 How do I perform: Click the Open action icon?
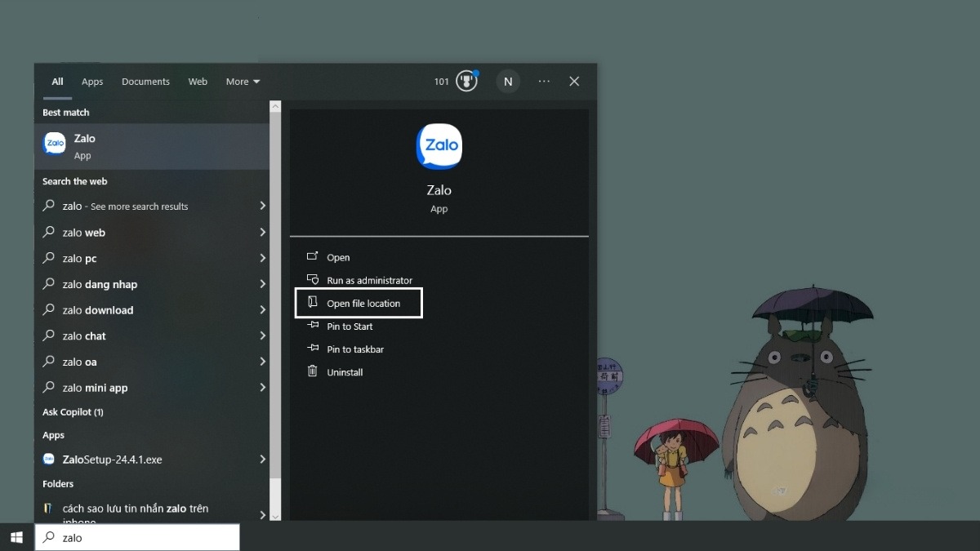pyautogui.click(x=312, y=256)
